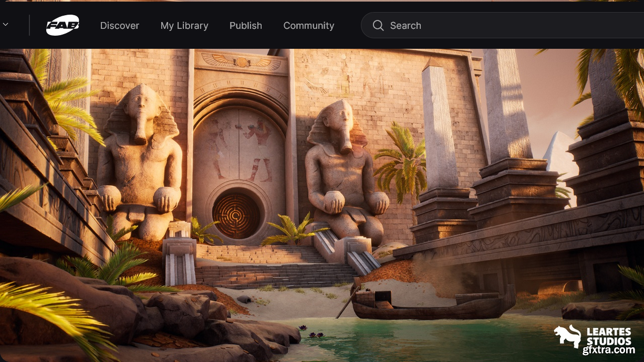The image size is (644, 362).
Task: Click the gfxtra.com watermark text
Action: pos(609,350)
